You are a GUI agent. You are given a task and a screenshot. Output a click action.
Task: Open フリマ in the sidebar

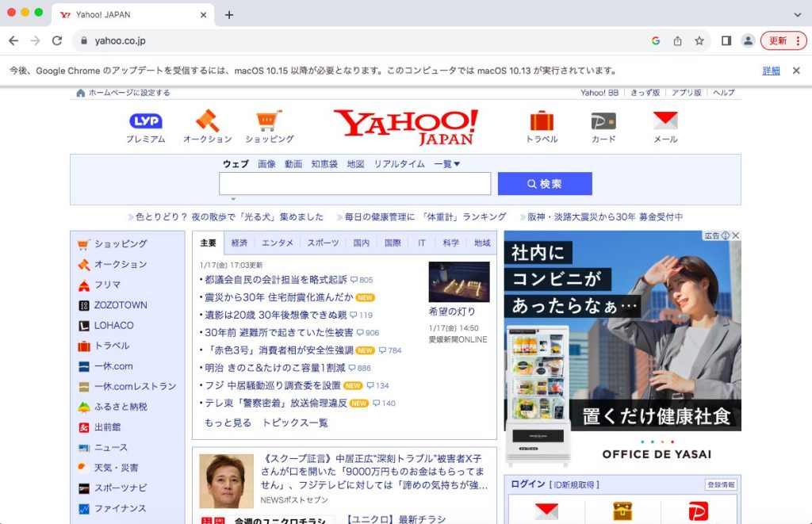point(107,285)
